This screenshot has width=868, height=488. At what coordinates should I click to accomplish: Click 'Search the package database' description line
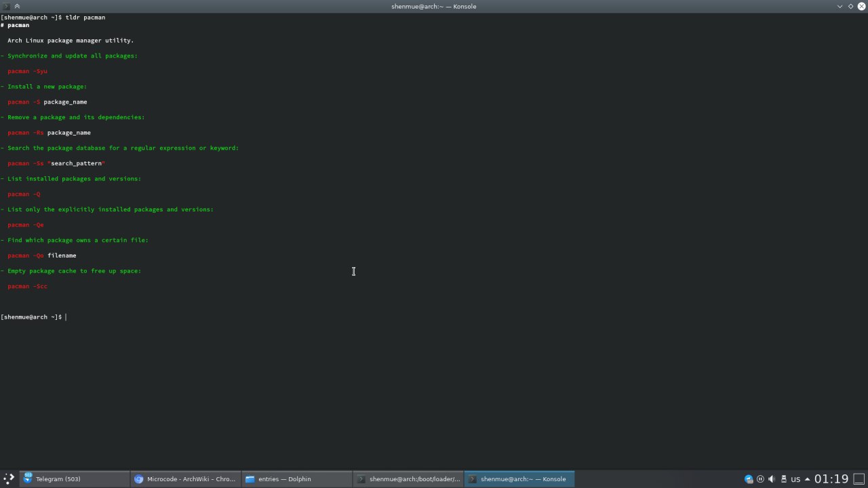(120, 148)
